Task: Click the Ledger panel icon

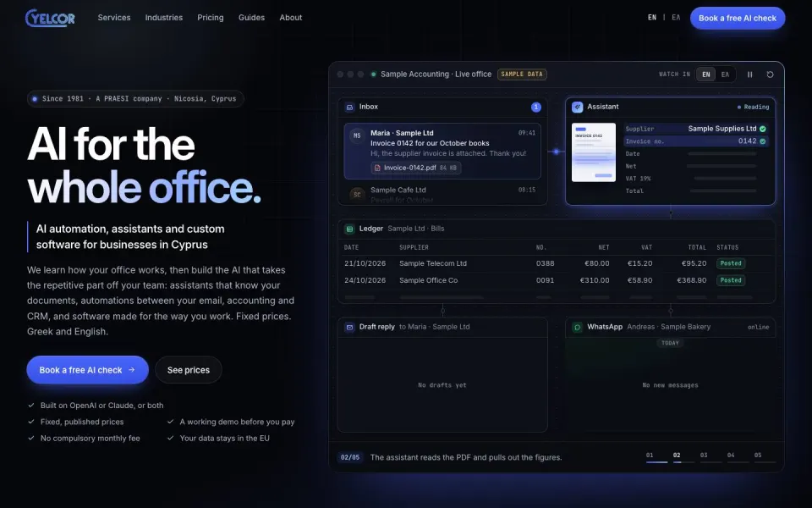Action: pos(349,229)
